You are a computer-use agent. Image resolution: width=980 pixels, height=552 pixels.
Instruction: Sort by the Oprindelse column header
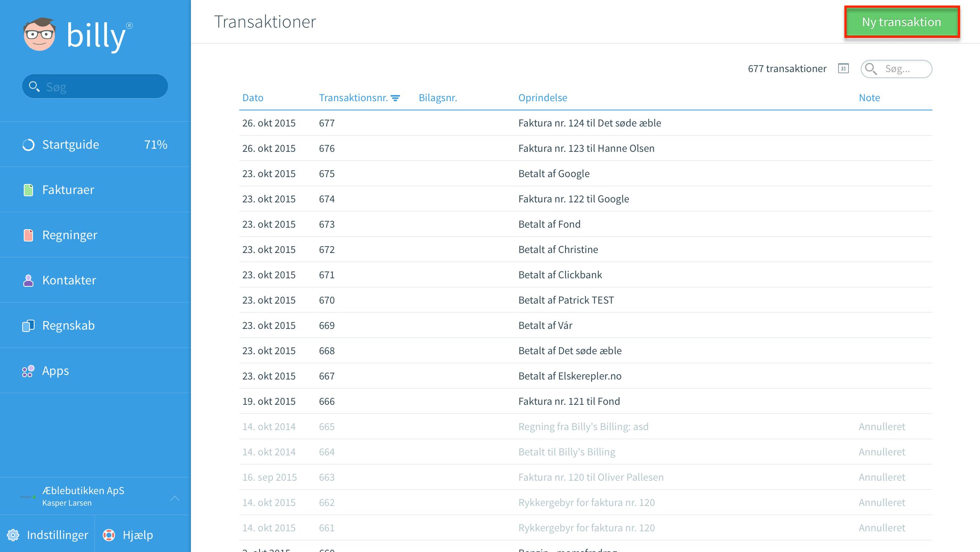(x=543, y=98)
